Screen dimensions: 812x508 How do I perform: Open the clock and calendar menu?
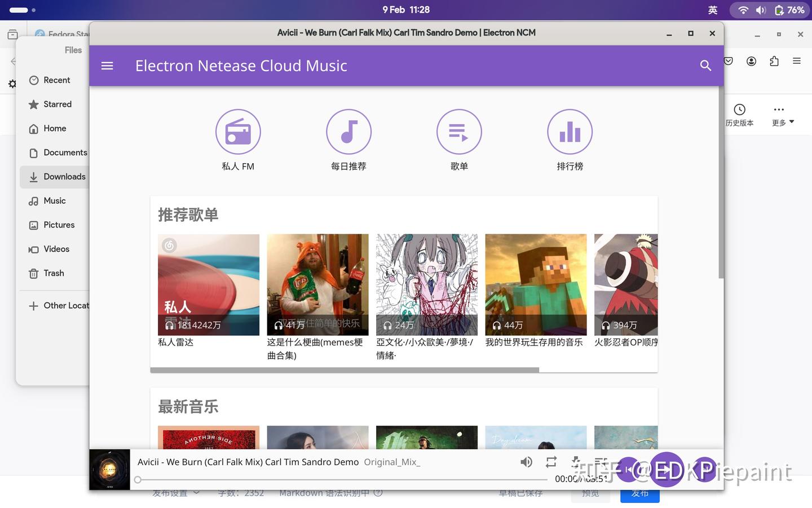[x=406, y=10]
